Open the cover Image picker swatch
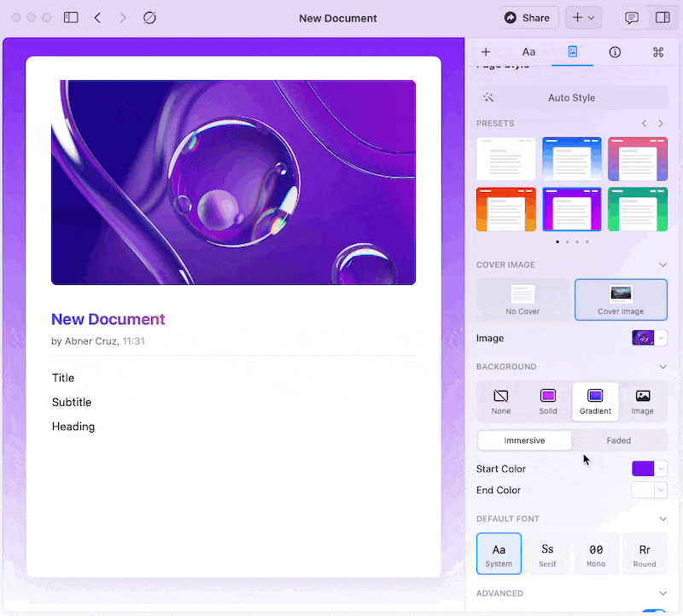The height and width of the screenshot is (616, 683). click(x=643, y=338)
